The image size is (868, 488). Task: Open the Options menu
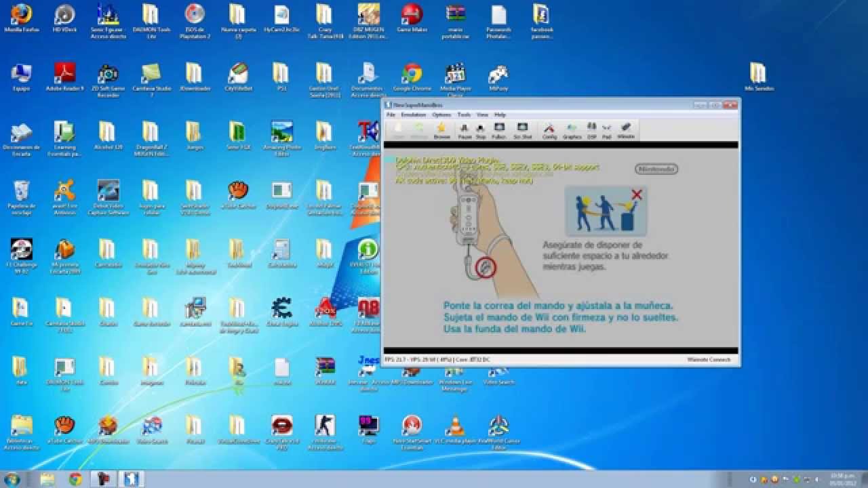click(441, 115)
